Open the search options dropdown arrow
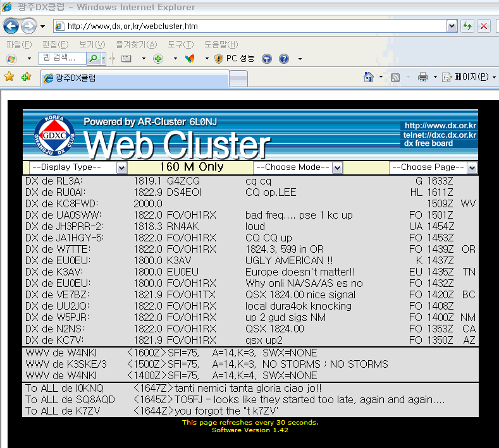This screenshot has width=499, height=448. coord(104,59)
